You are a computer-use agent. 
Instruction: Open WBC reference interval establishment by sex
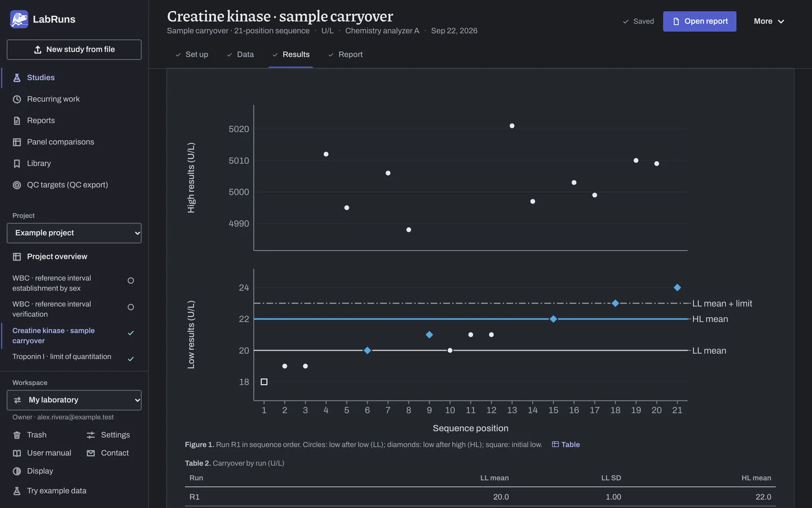point(74,283)
